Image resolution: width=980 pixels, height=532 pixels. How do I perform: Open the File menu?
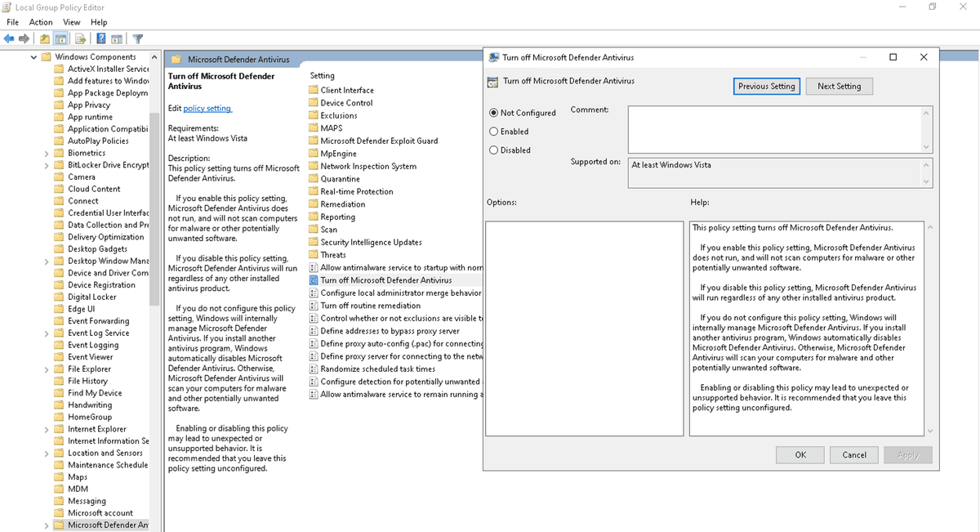[12, 22]
